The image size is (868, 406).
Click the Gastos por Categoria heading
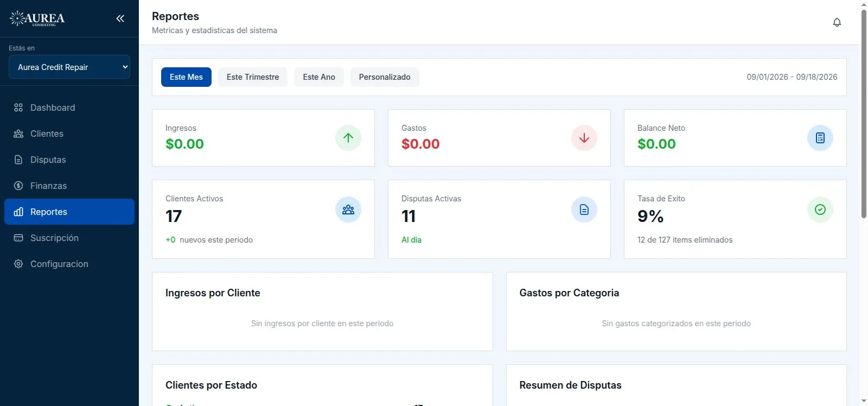569,293
